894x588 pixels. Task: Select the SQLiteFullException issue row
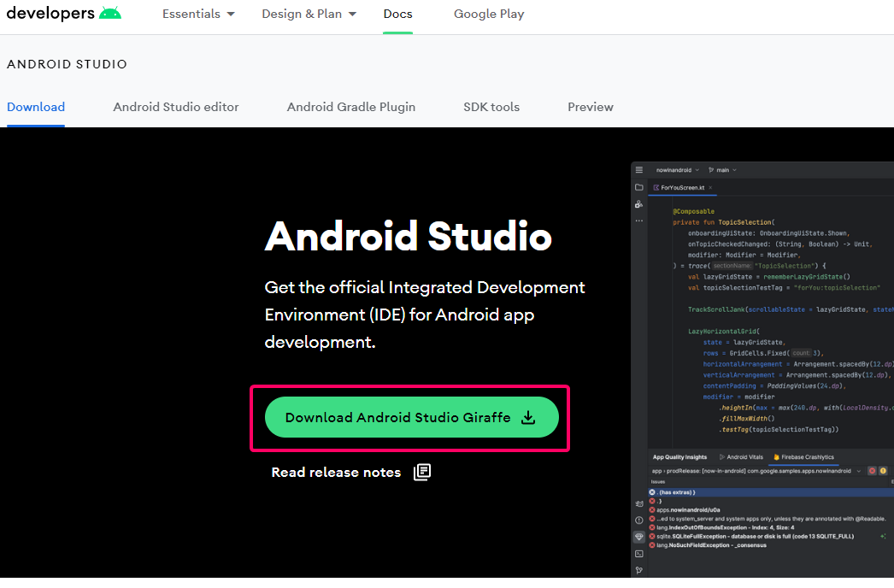point(771,536)
